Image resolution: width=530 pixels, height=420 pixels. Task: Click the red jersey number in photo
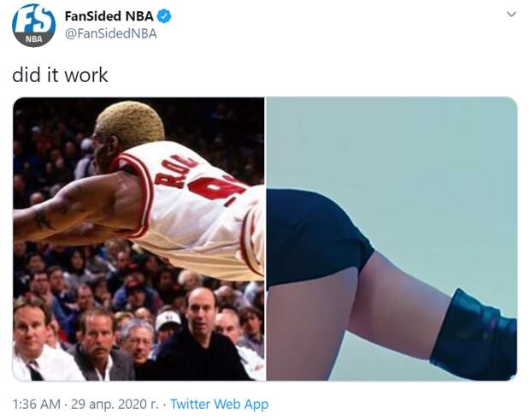[x=216, y=186]
